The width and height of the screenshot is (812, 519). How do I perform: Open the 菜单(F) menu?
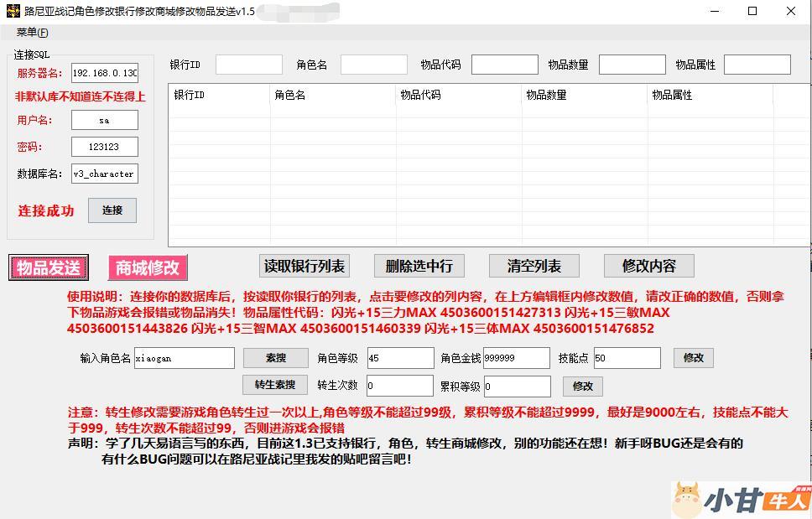coord(32,33)
